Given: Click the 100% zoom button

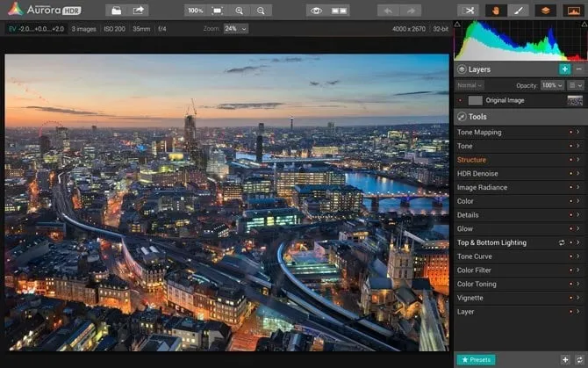Looking at the screenshot, I should 195,11.
